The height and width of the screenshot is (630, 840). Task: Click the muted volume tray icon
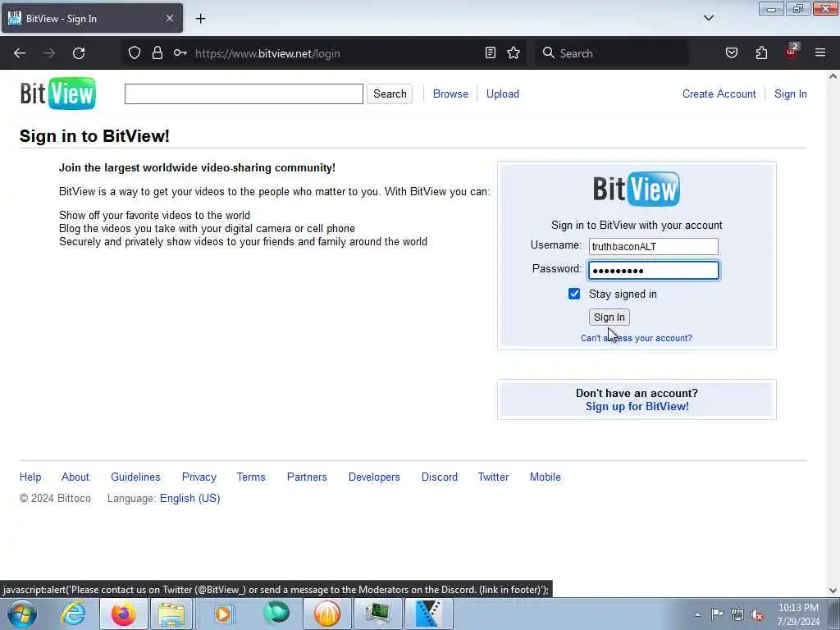click(757, 614)
